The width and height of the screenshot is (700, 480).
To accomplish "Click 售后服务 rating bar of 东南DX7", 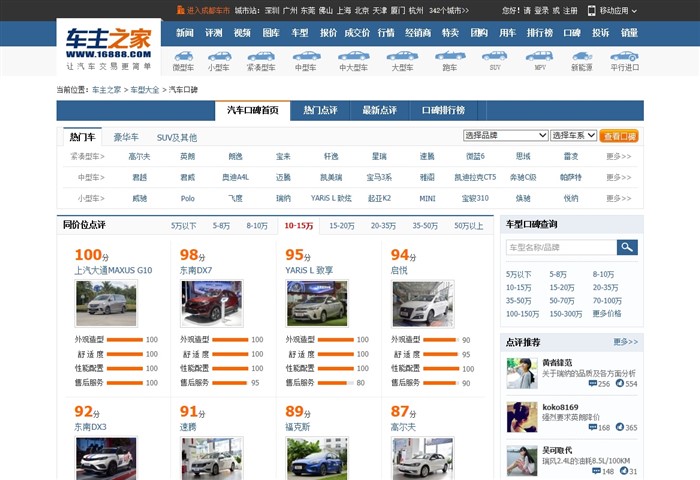I will pos(230,383).
